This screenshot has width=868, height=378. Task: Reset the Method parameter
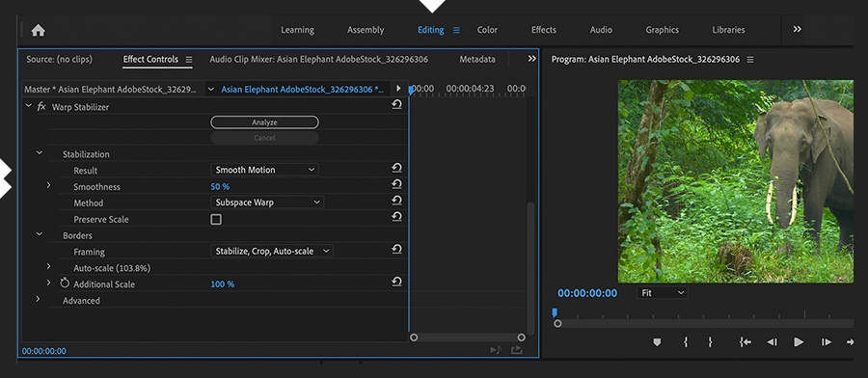396,201
